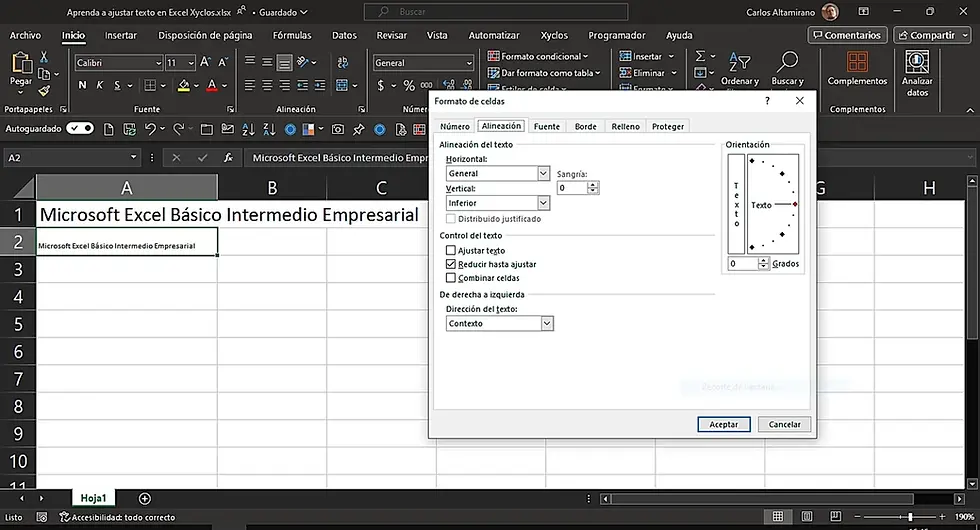Toggle the Autoguardado switch
Image resolution: width=980 pixels, height=530 pixels.
[80, 128]
